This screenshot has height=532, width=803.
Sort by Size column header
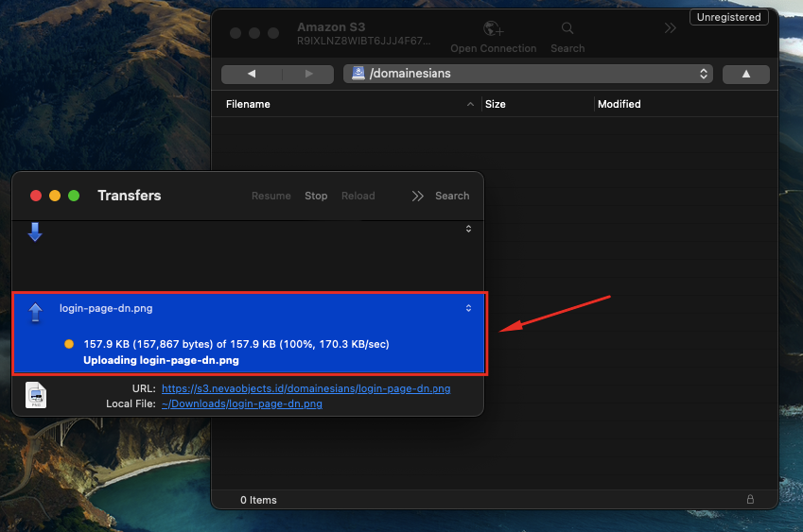coord(496,104)
